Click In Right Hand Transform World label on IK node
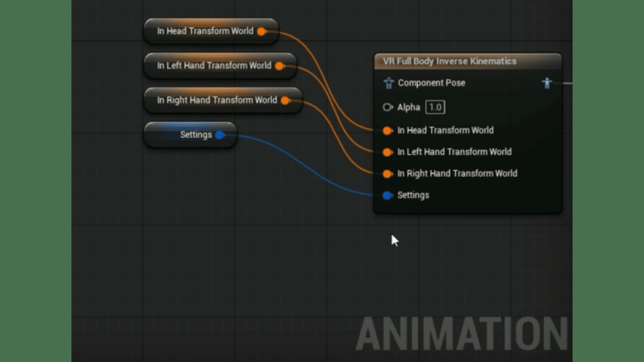Screen dimensions: 644x362 point(457,173)
